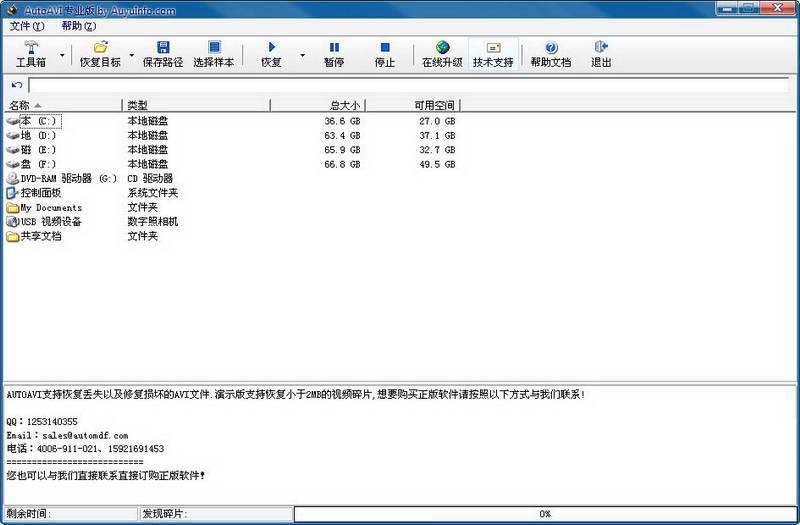The width and height of the screenshot is (800, 525).
Task: Select local disk C: in the list
Action: (40, 121)
